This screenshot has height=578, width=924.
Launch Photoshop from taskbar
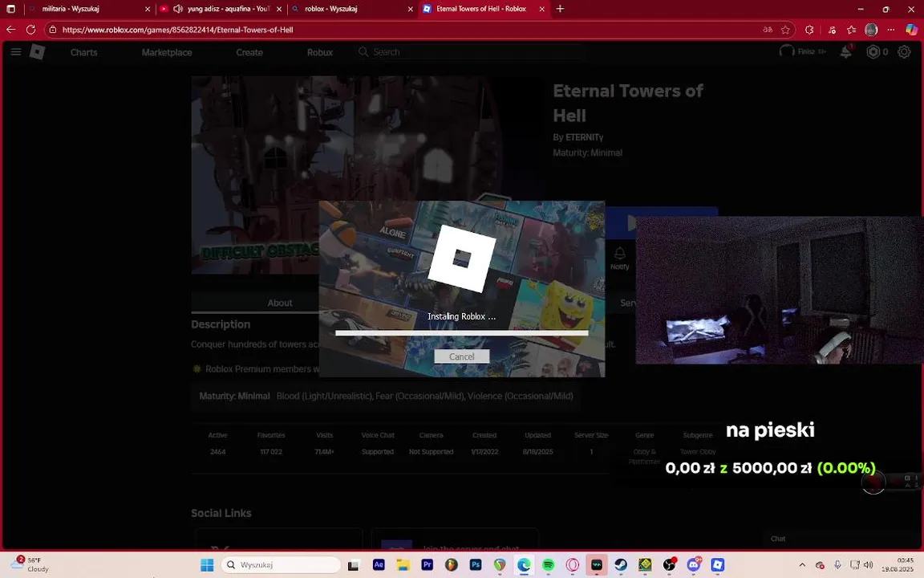pyautogui.click(x=476, y=565)
